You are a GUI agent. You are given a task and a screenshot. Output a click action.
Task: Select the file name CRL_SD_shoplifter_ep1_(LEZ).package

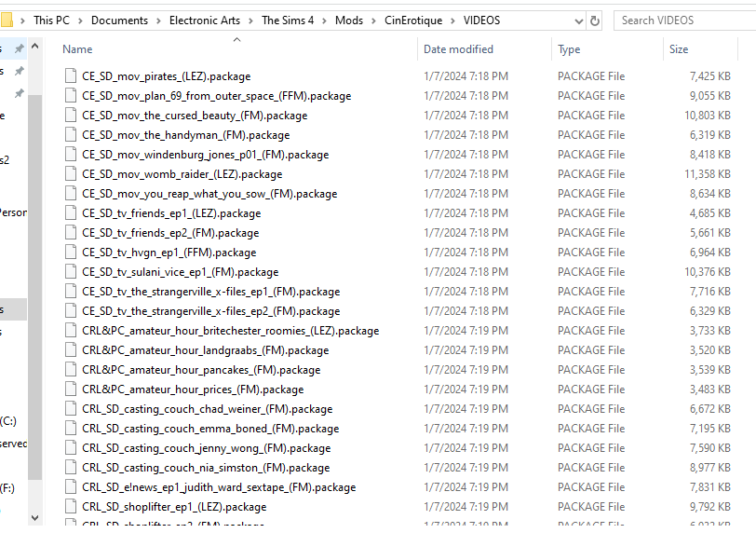174,507
